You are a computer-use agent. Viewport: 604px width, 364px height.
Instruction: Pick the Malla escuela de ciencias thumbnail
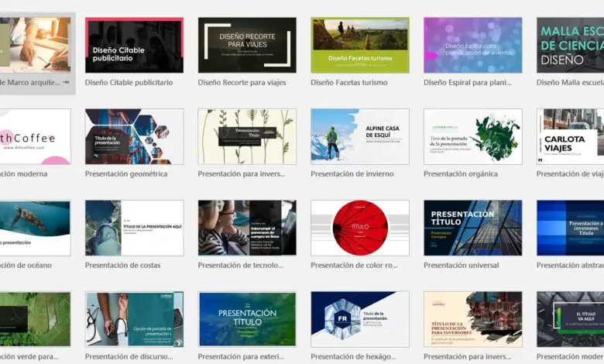pos(570,45)
